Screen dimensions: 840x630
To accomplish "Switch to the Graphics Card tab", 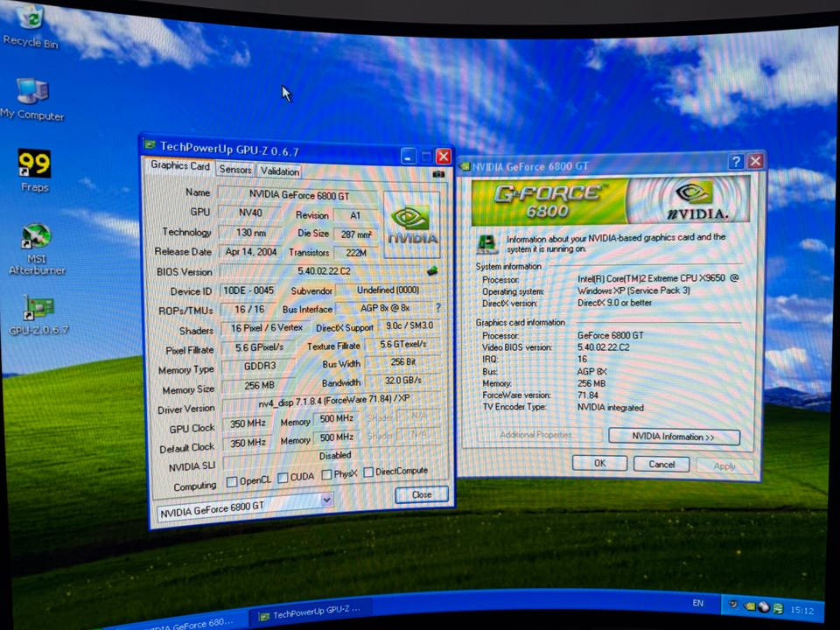I will pyautogui.click(x=179, y=165).
